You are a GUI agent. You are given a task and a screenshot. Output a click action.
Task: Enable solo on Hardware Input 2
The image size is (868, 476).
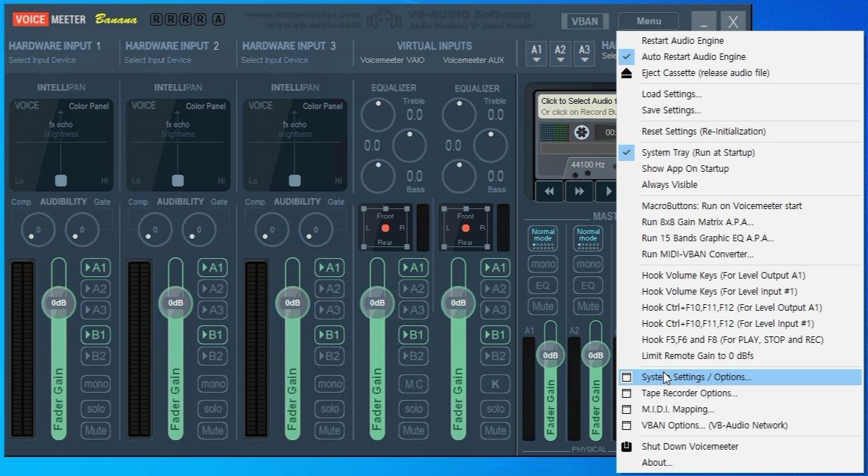213,409
